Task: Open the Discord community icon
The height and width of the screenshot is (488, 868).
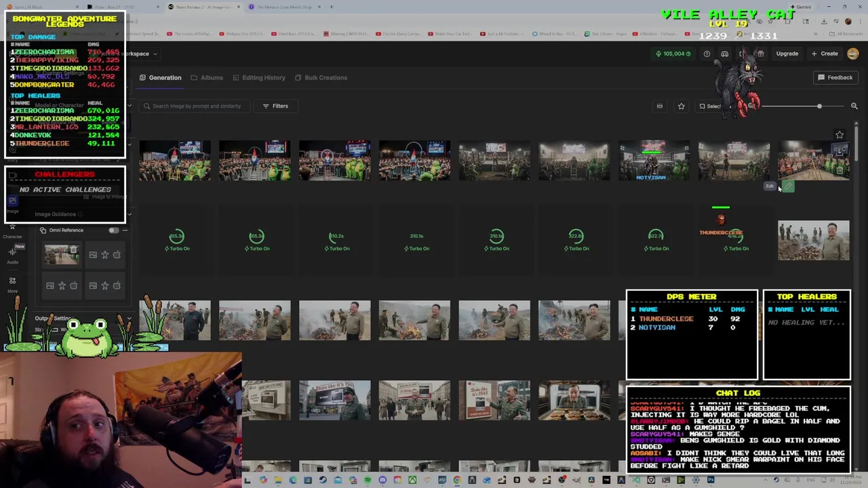Action: click(724, 54)
